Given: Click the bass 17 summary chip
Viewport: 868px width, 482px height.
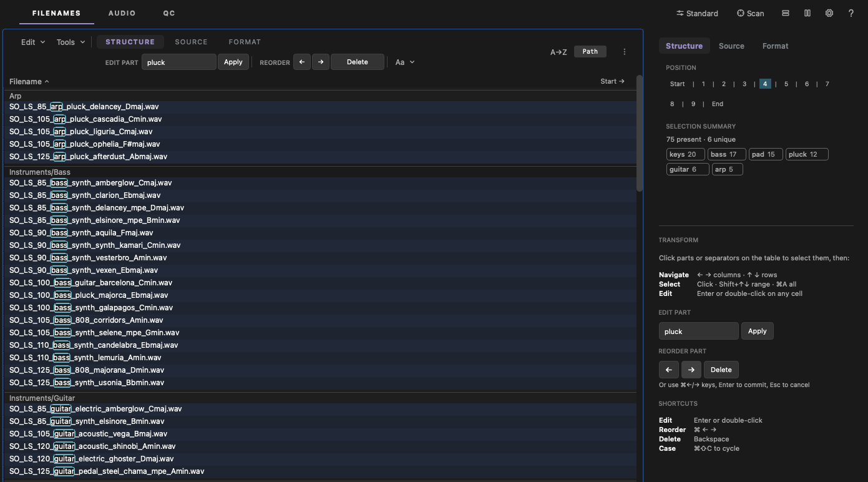Looking at the screenshot, I should (726, 154).
